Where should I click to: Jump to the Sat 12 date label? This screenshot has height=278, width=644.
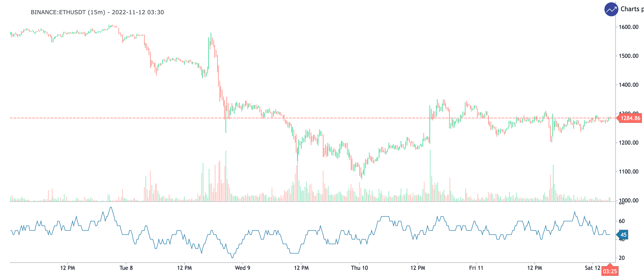[592, 268]
